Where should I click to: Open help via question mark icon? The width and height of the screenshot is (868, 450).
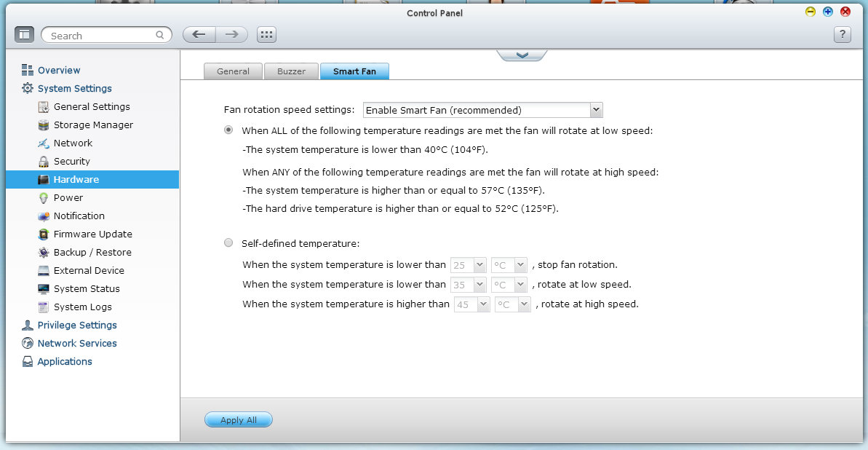coord(842,35)
